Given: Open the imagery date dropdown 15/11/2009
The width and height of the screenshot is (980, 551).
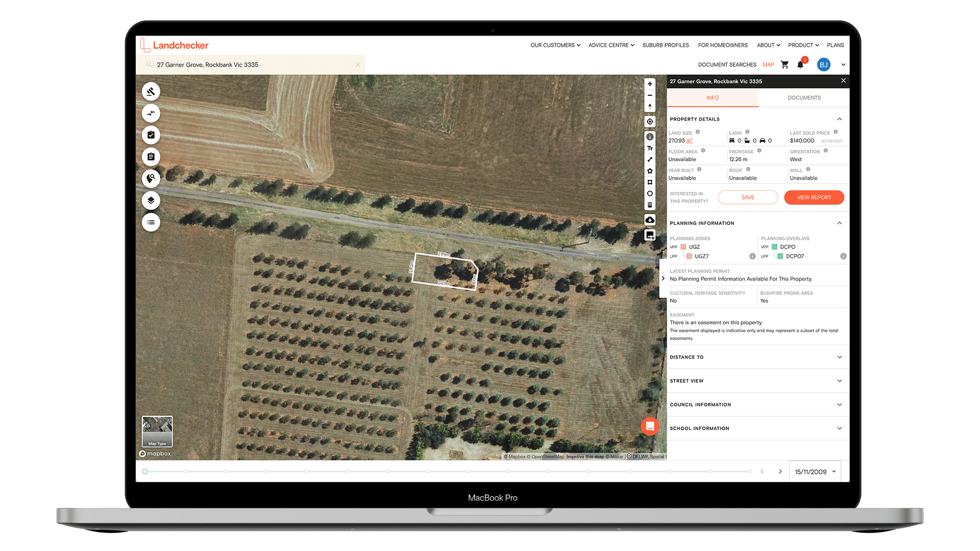Looking at the screenshot, I should [815, 472].
